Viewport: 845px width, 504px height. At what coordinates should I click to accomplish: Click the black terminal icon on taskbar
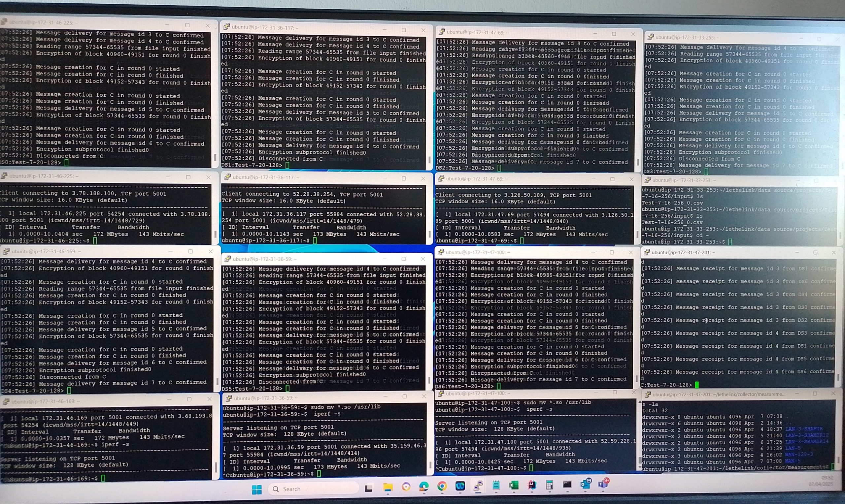[x=567, y=484]
